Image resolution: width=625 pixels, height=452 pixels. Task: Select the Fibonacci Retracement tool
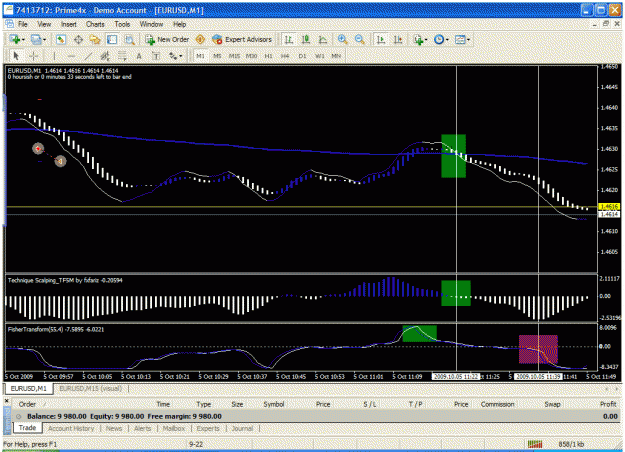point(122,56)
